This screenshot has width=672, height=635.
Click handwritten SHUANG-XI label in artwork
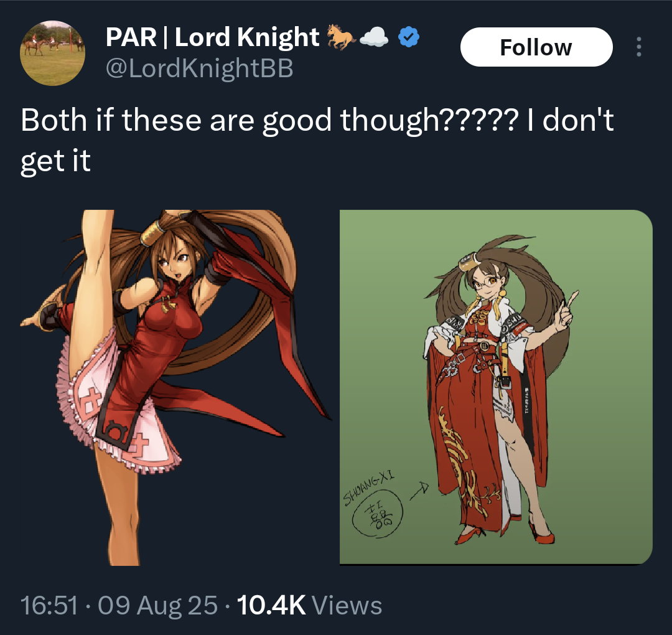370,487
